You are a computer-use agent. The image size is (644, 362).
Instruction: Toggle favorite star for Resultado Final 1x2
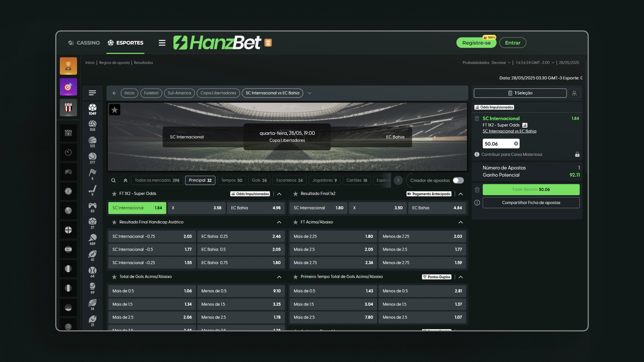click(x=296, y=194)
